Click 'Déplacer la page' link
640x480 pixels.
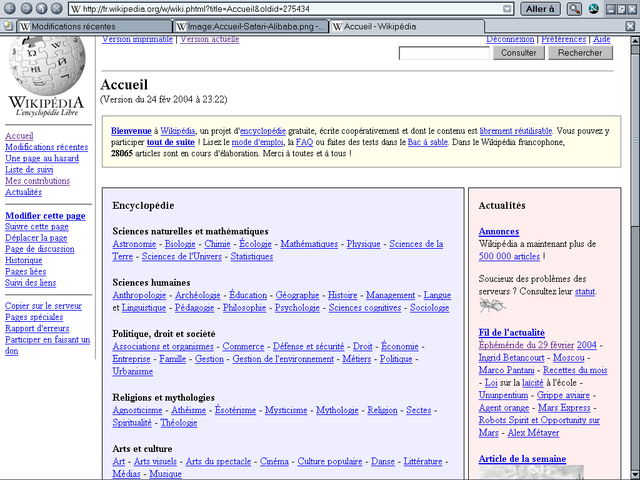pyautogui.click(x=36, y=238)
